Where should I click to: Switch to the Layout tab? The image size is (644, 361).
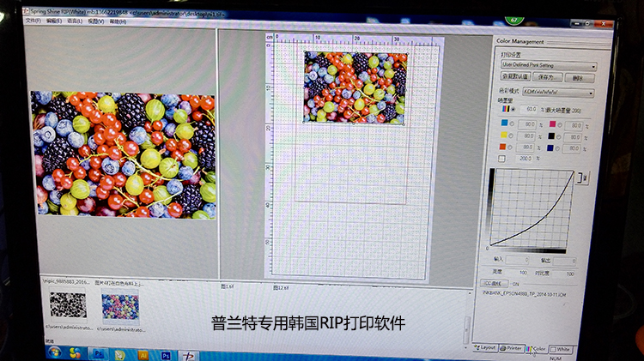coord(485,347)
